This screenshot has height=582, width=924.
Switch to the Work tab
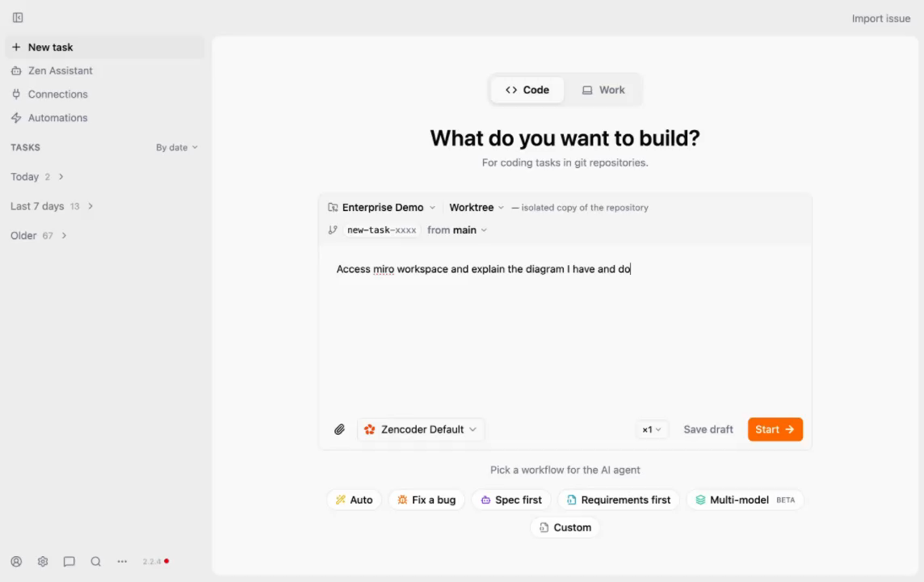pos(603,91)
